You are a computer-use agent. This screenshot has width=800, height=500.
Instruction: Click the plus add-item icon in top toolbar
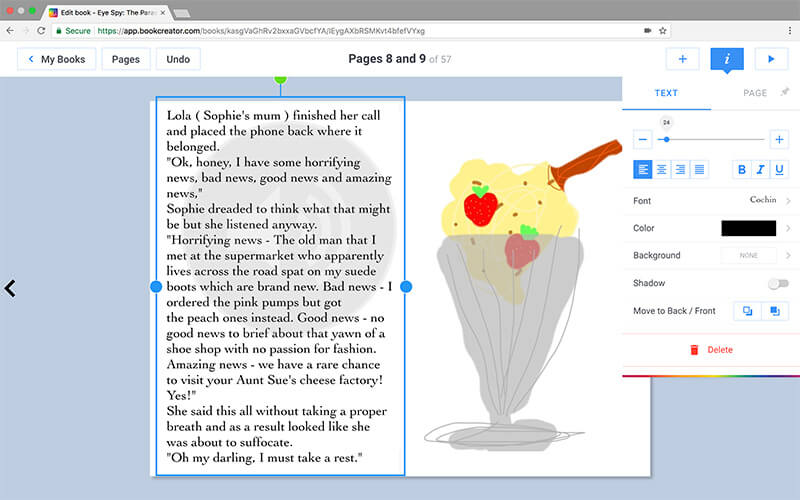pyautogui.click(x=682, y=59)
